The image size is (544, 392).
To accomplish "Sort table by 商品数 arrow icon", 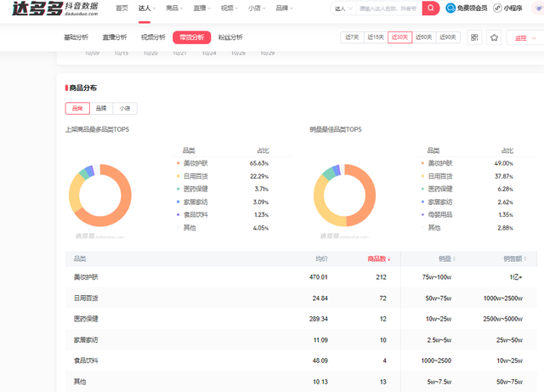I will click(391, 258).
